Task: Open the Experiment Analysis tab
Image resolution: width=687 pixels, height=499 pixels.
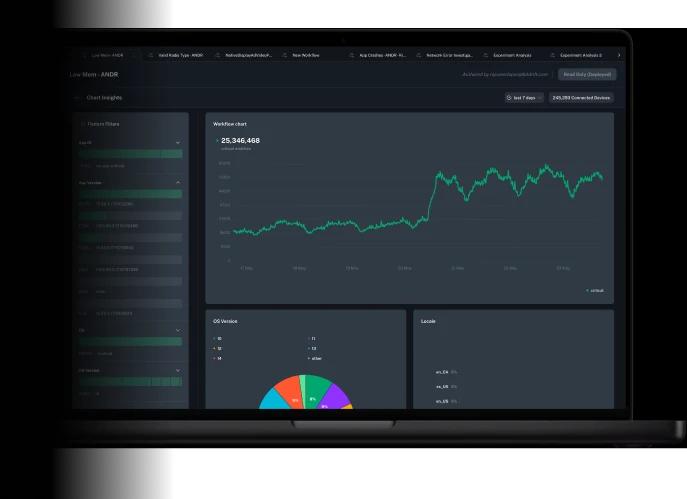Action: click(x=512, y=55)
